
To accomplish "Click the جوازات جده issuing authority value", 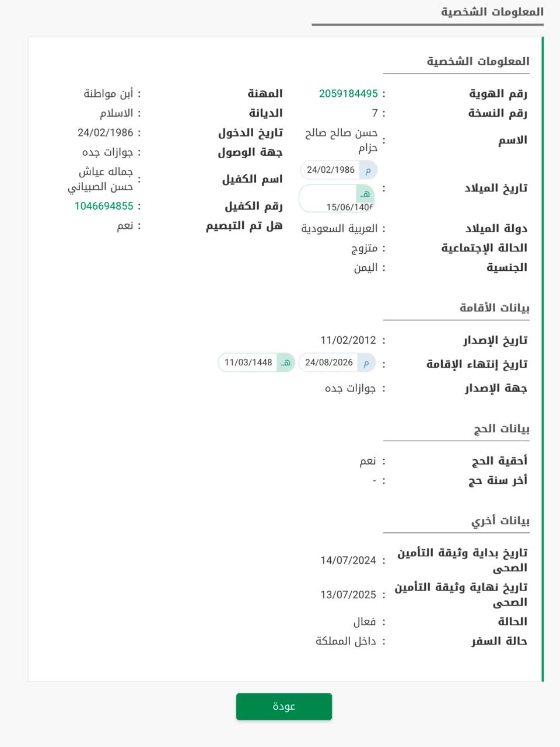I will 350,388.
